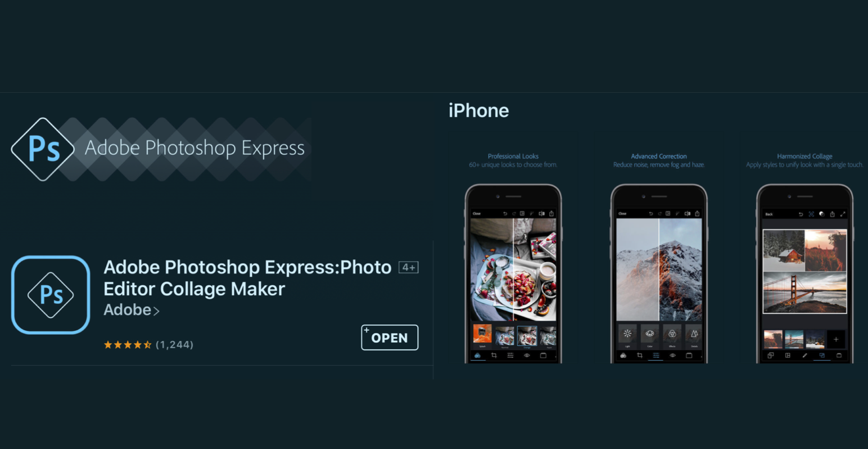The image size is (868, 449).
Task: Click the Light sun icon in second phone
Action: (627, 334)
